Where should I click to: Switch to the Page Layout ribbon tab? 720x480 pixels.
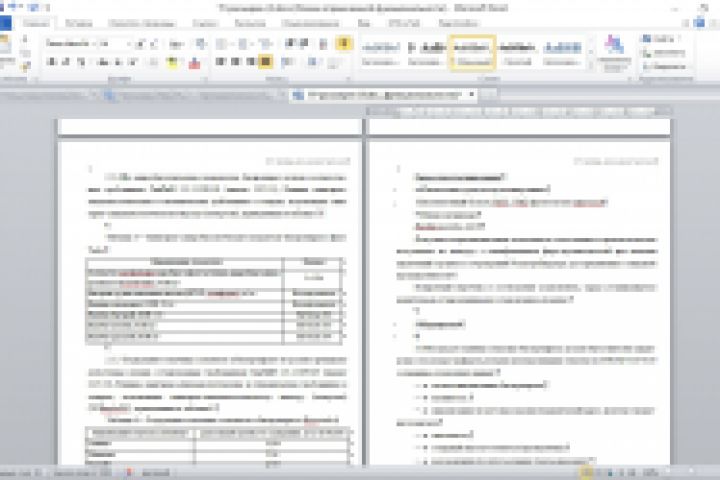click(x=142, y=23)
